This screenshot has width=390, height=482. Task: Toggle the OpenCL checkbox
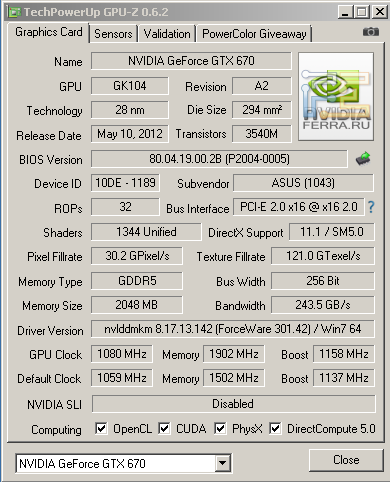click(x=101, y=429)
